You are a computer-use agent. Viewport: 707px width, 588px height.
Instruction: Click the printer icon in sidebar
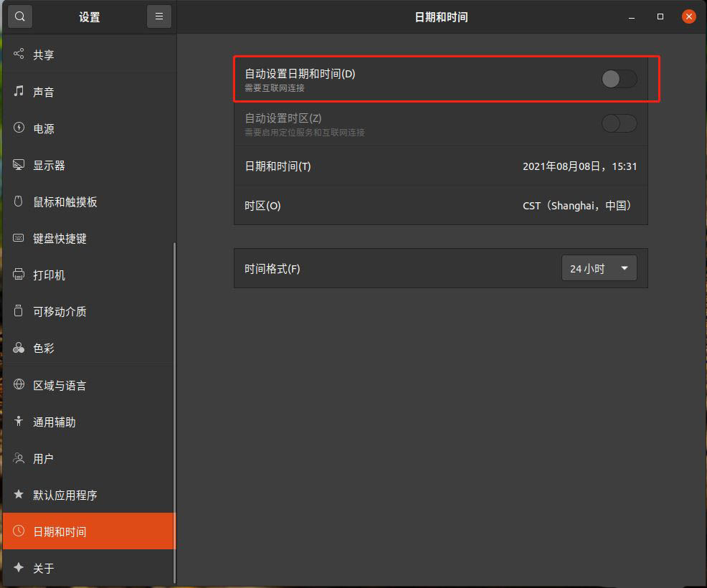[x=19, y=275]
